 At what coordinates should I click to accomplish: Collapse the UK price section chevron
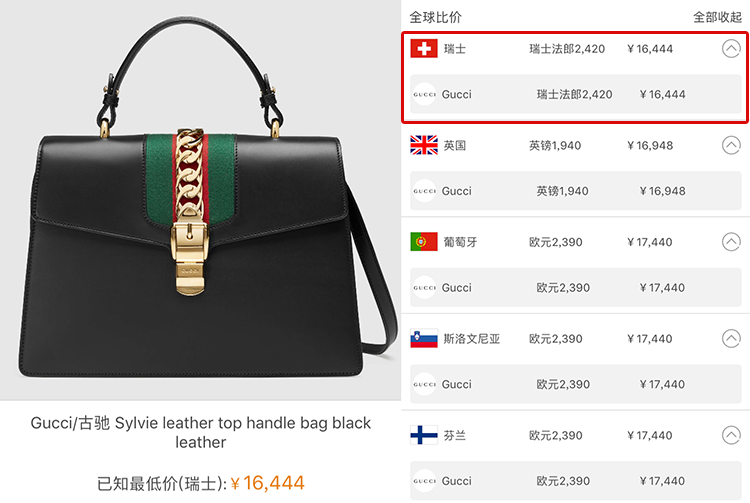coord(731,145)
